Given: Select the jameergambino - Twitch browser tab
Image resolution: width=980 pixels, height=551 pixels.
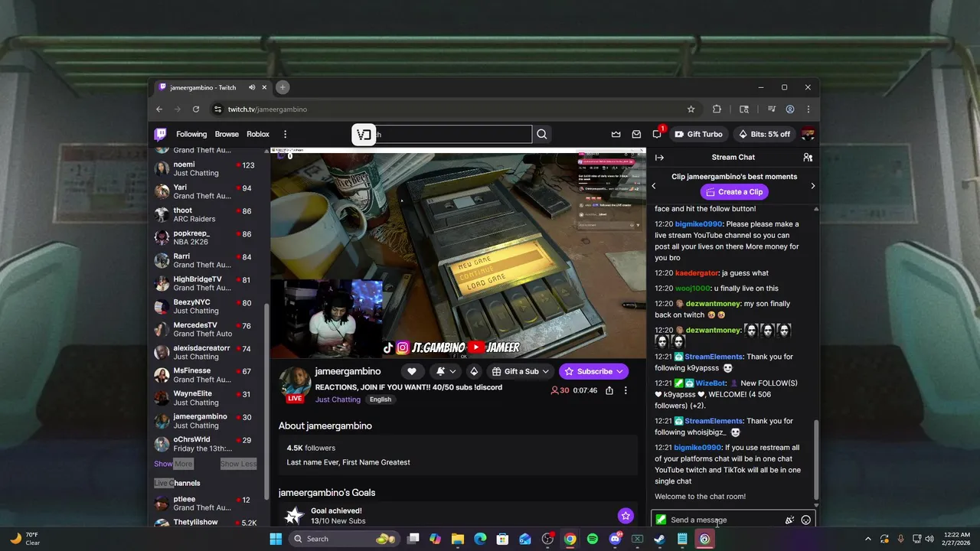Looking at the screenshot, I should [x=211, y=87].
